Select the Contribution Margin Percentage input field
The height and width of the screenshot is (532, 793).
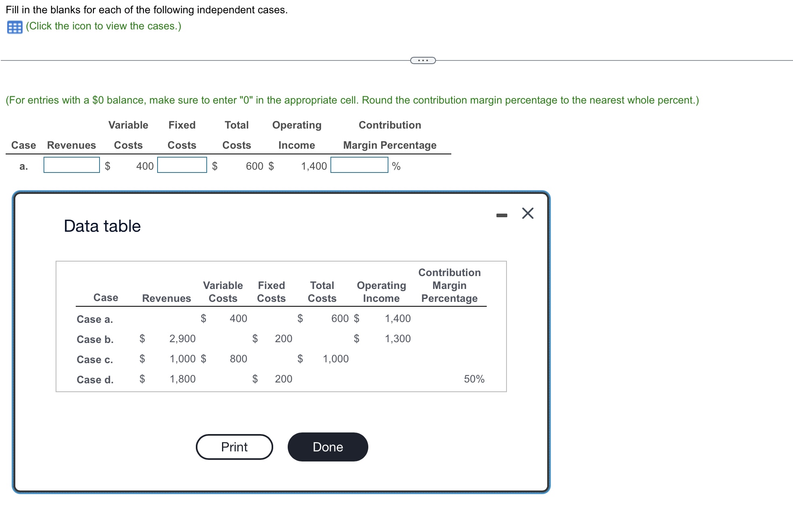point(359,165)
